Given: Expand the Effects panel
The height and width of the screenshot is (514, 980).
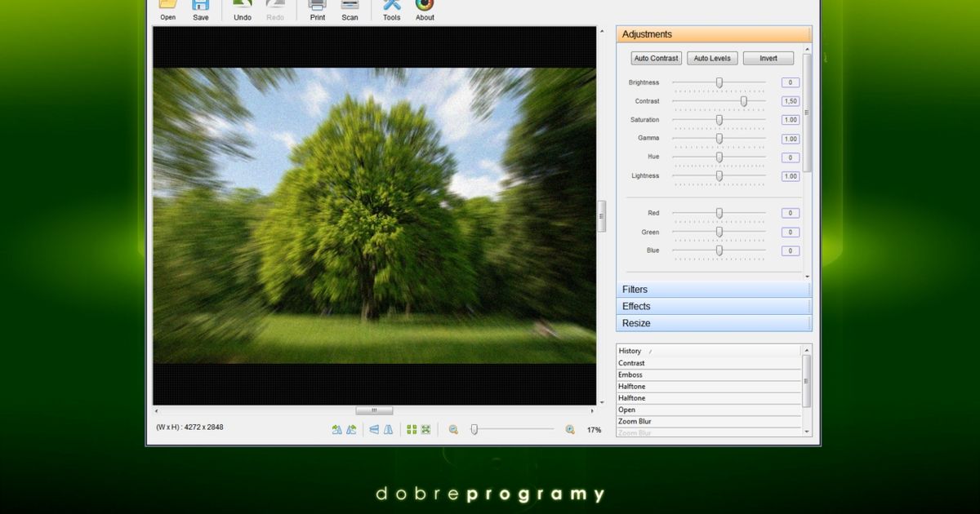Looking at the screenshot, I should (x=714, y=307).
